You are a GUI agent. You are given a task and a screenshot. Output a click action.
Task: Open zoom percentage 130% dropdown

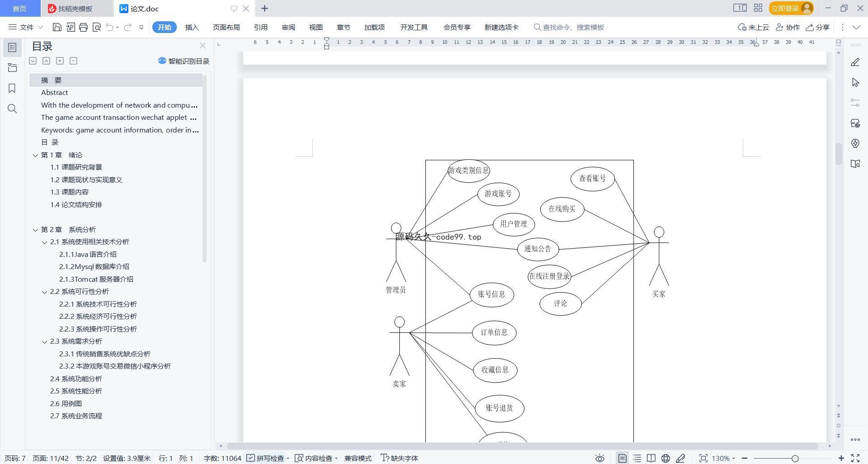[723, 458]
